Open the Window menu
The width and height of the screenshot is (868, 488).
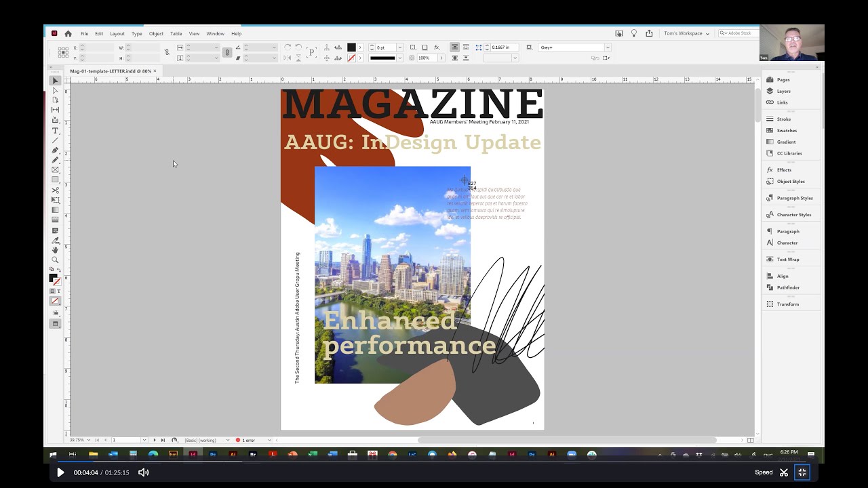coord(215,33)
